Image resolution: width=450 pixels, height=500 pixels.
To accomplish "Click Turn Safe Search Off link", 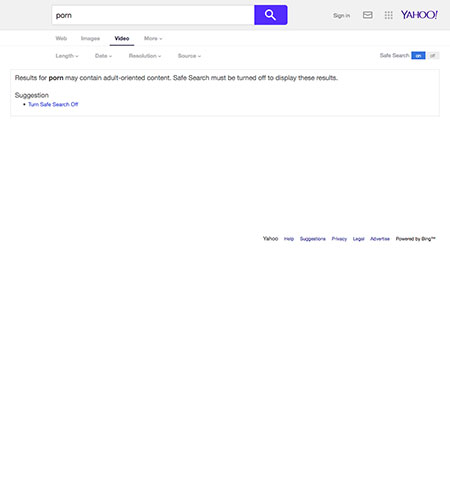I will tap(53, 104).
